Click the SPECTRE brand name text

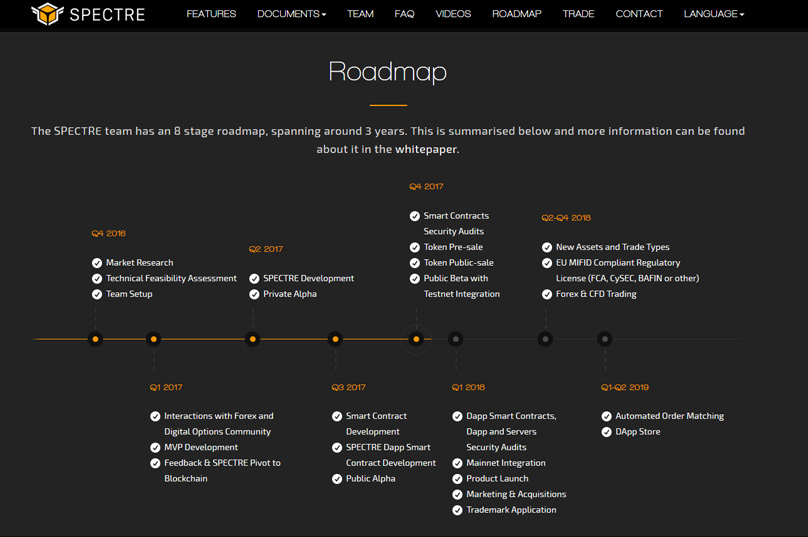(107, 14)
